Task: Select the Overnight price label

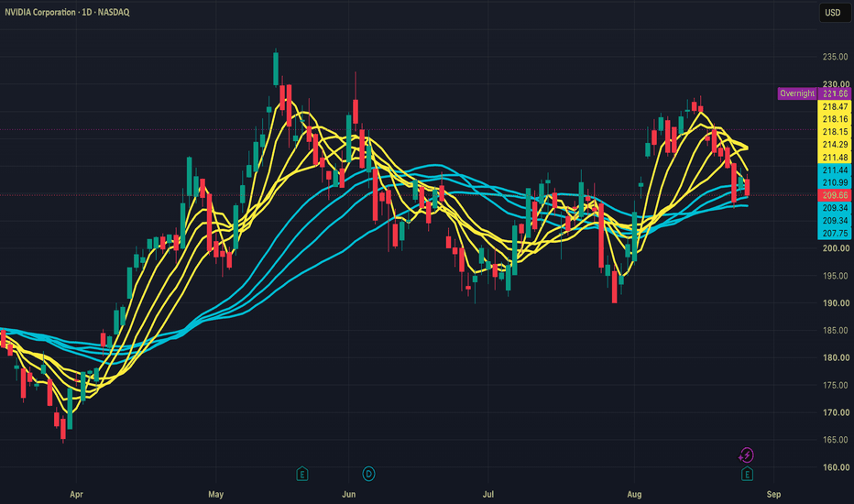Action: click(797, 93)
